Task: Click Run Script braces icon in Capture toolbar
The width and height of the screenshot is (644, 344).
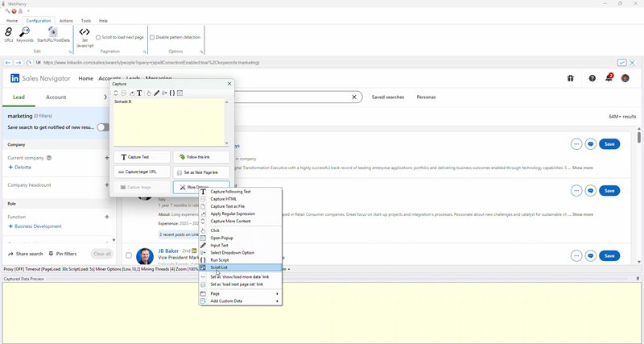Action: [x=172, y=93]
